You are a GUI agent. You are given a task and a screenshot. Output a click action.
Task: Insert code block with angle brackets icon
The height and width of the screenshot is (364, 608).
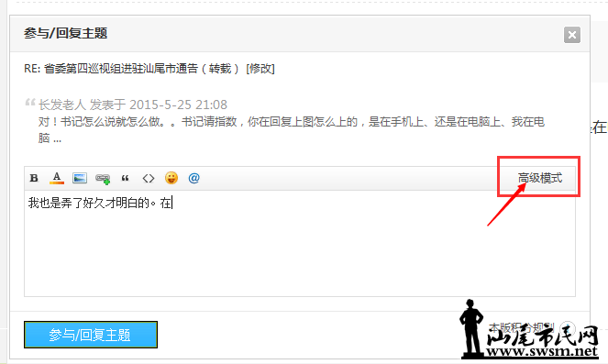(x=149, y=178)
